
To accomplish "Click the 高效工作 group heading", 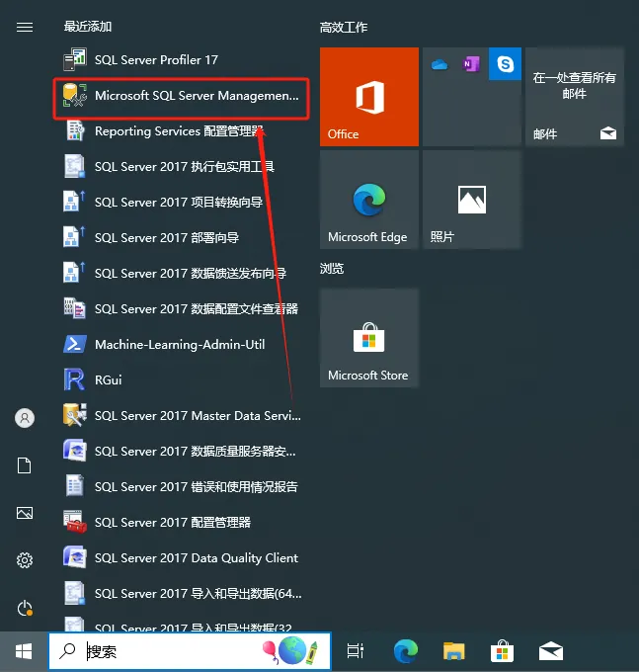I will (344, 28).
